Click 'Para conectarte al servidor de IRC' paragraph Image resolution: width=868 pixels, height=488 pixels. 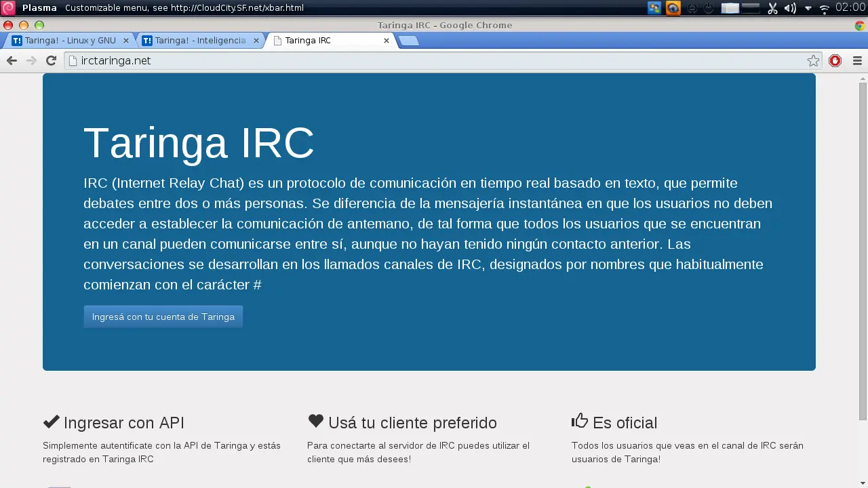tap(418, 452)
